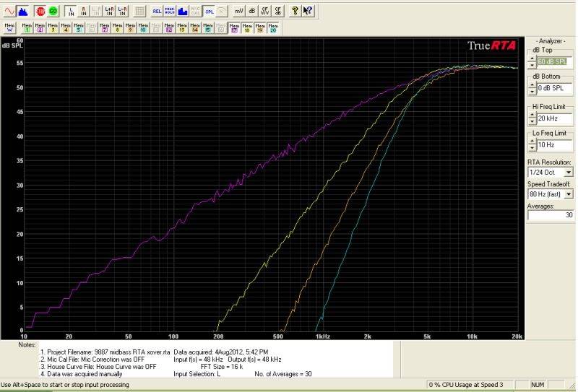This screenshot has width=578, height=392.
Task: Toggle memory Mem 9
Action: click(x=130, y=27)
